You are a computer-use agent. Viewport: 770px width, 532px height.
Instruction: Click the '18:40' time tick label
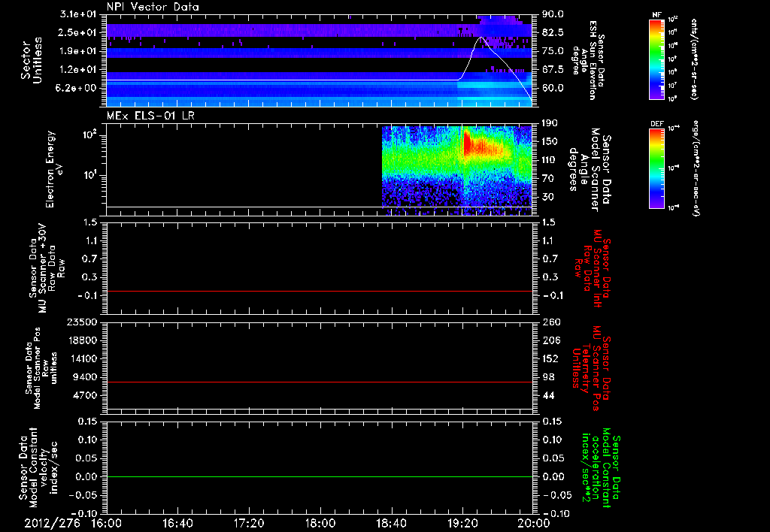(x=391, y=523)
